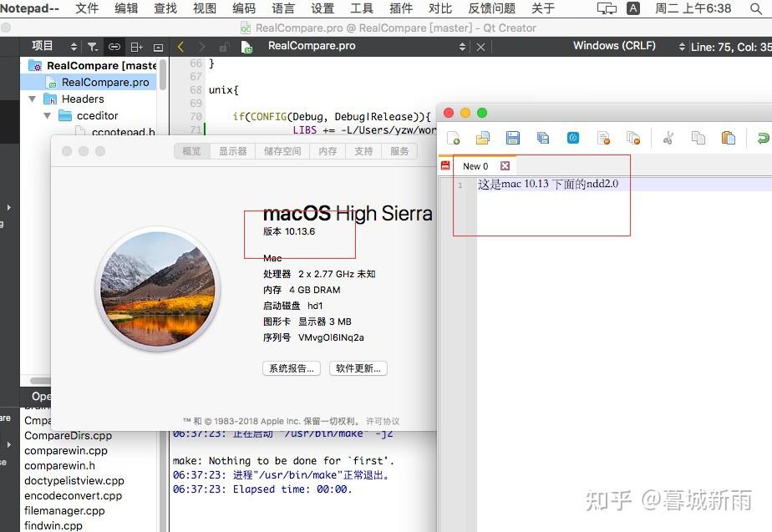
Task: Apply a filter using the funnel icon in project panel
Action: pos(94,46)
